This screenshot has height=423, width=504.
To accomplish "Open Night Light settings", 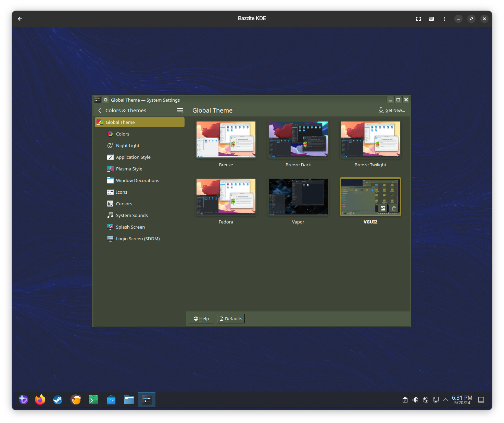I will click(x=127, y=145).
